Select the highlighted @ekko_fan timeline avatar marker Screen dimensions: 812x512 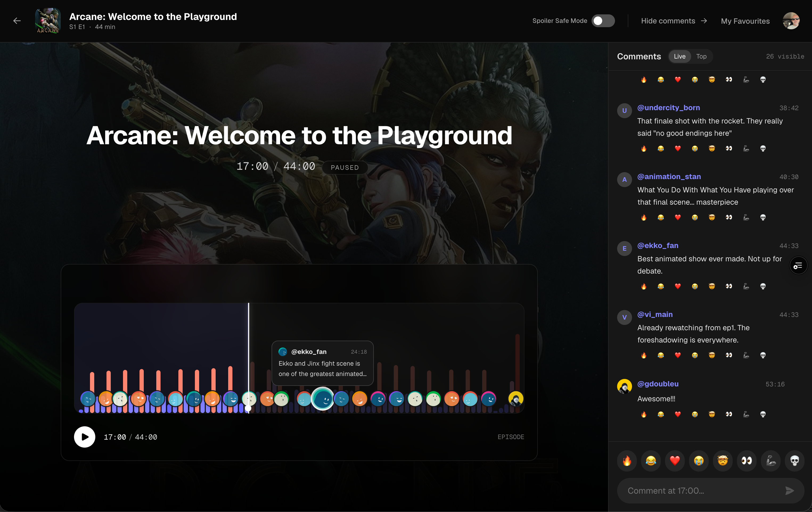[x=323, y=399]
